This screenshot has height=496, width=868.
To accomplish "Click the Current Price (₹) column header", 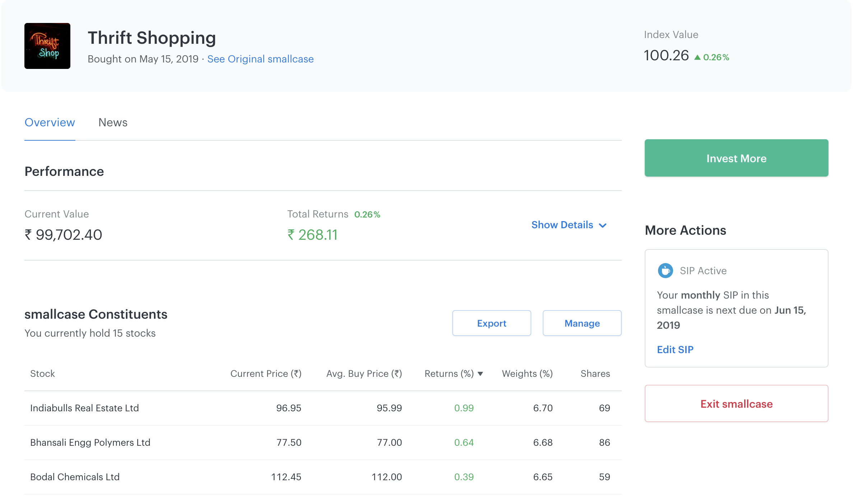I will 266,374.
